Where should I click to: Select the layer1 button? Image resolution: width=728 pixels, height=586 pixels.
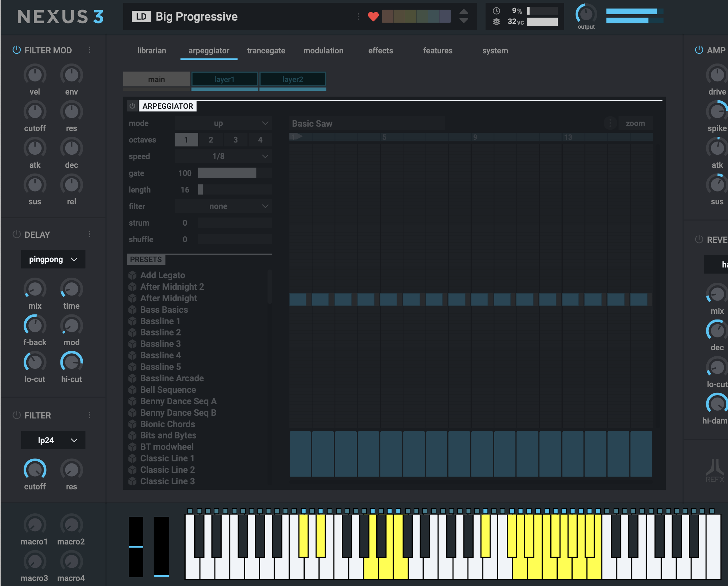click(x=225, y=79)
